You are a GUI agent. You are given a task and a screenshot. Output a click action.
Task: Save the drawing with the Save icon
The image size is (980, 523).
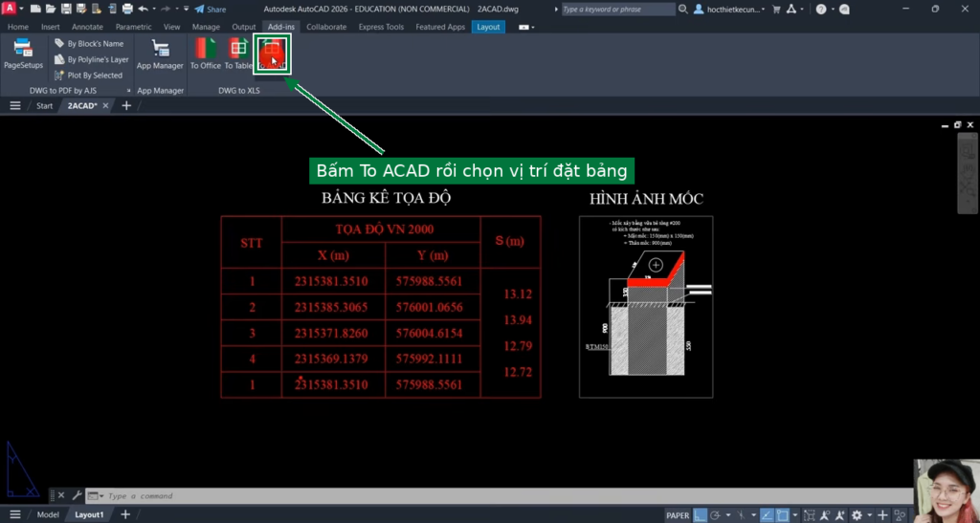pos(66,9)
